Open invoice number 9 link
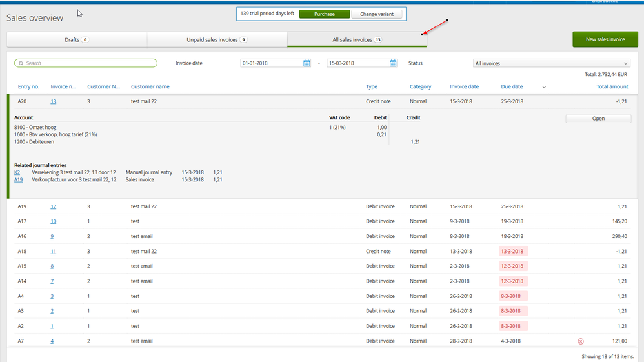This screenshot has width=644, height=362. click(52, 237)
